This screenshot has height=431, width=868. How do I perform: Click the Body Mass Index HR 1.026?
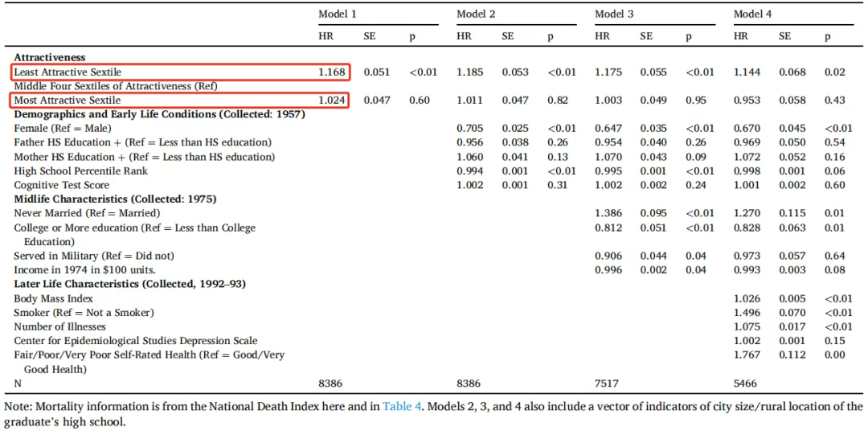747,298
